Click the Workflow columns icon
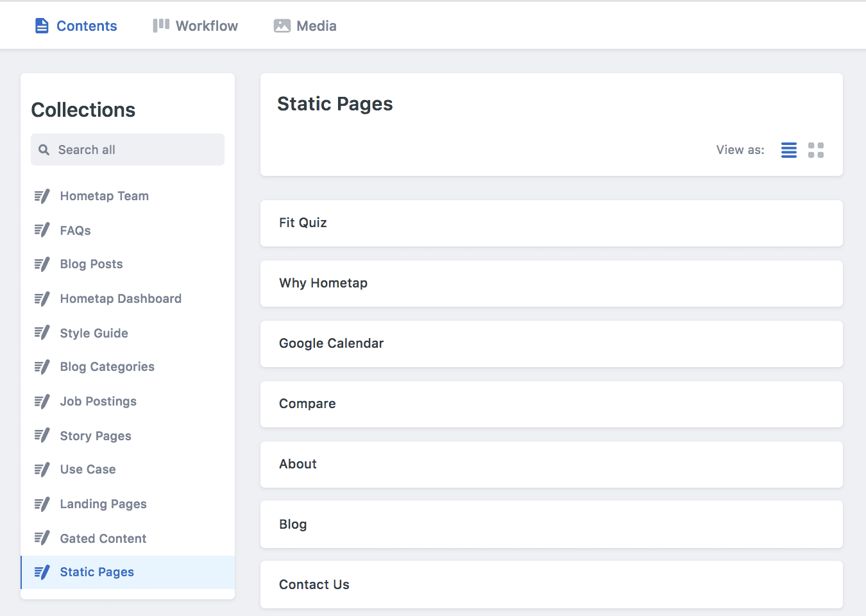866x616 pixels. click(x=161, y=26)
